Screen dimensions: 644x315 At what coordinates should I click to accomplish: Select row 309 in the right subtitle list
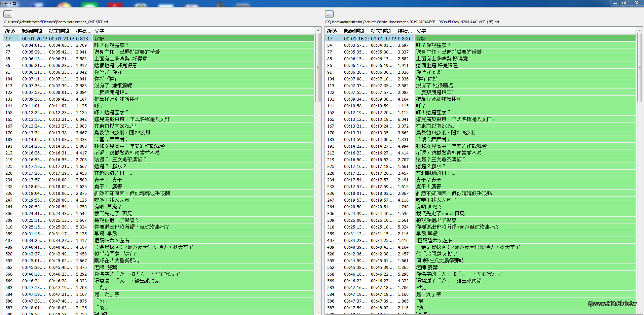481,220
